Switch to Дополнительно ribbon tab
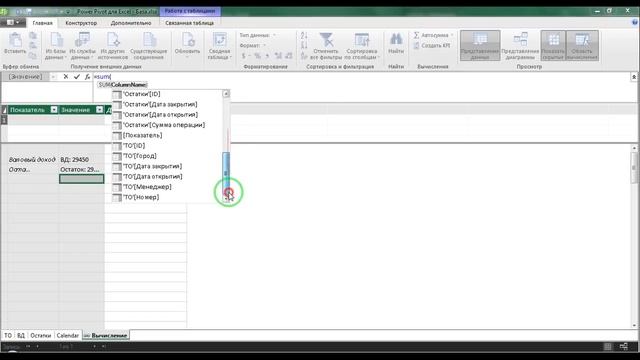The width and height of the screenshot is (640, 360). [x=131, y=23]
